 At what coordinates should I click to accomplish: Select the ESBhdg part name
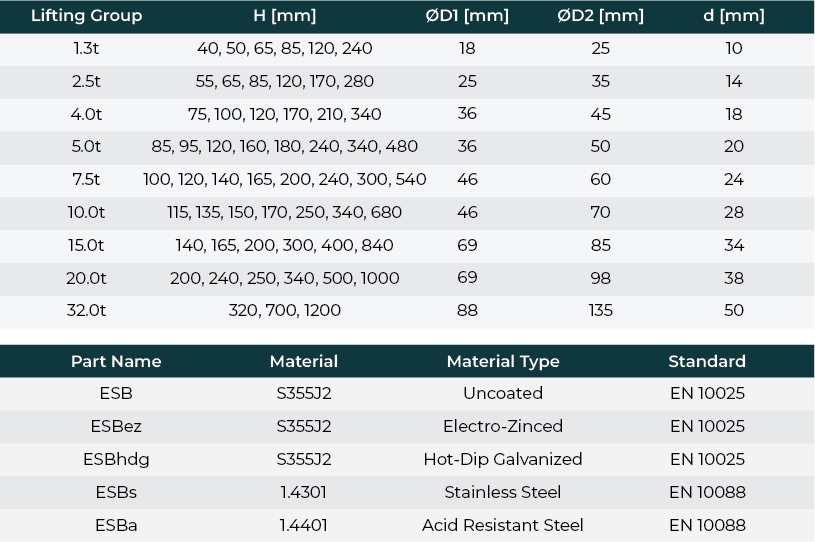(x=116, y=459)
